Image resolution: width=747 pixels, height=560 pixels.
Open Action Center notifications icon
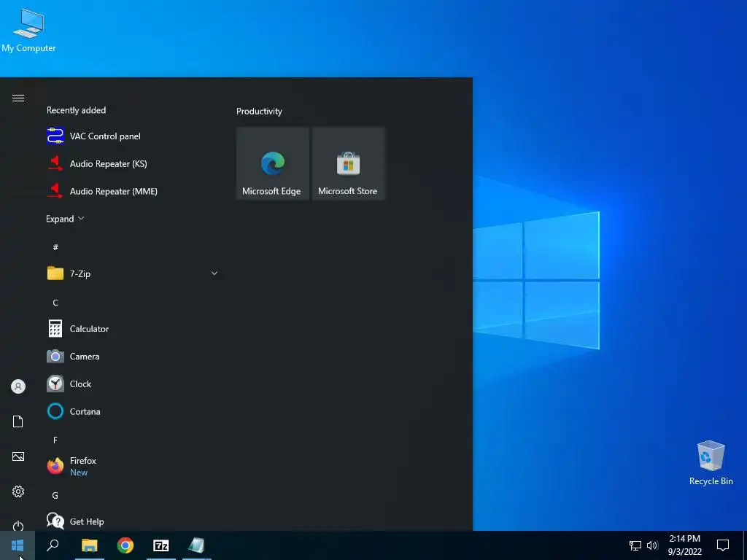click(723, 545)
